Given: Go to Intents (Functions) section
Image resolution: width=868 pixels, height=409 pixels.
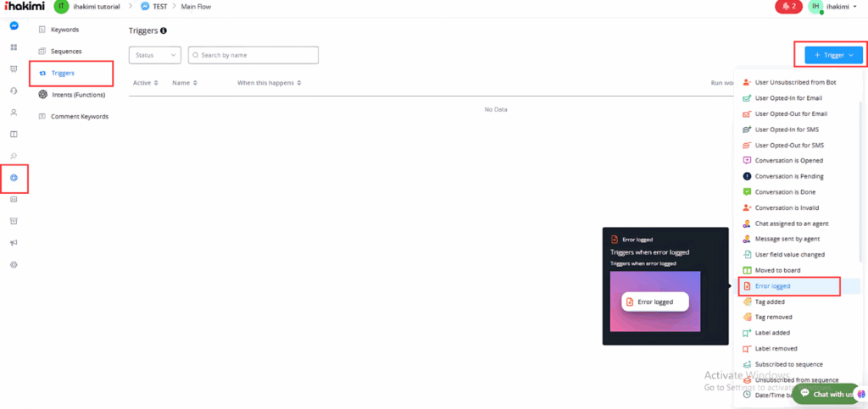Looking at the screenshot, I should coord(77,94).
